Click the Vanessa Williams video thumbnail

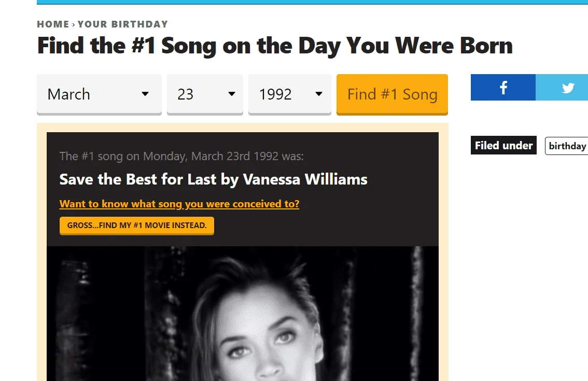pyautogui.click(x=243, y=314)
